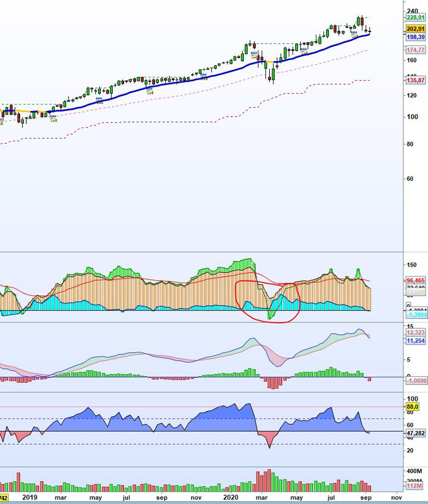The width and height of the screenshot is (428, 504).
Task: Click the 60 tick on the price axis
Action: (410, 179)
